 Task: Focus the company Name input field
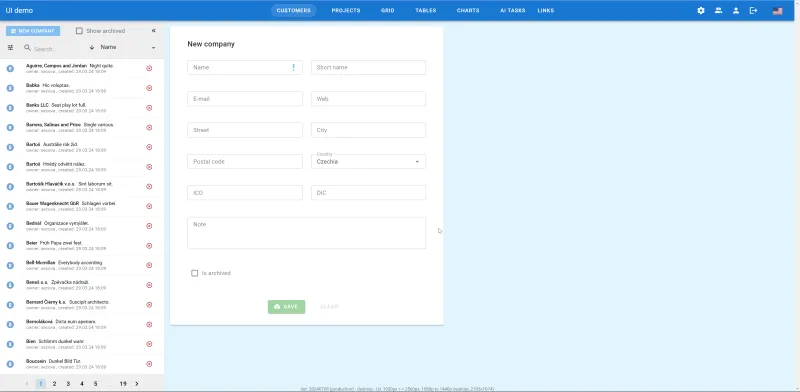tap(245, 67)
